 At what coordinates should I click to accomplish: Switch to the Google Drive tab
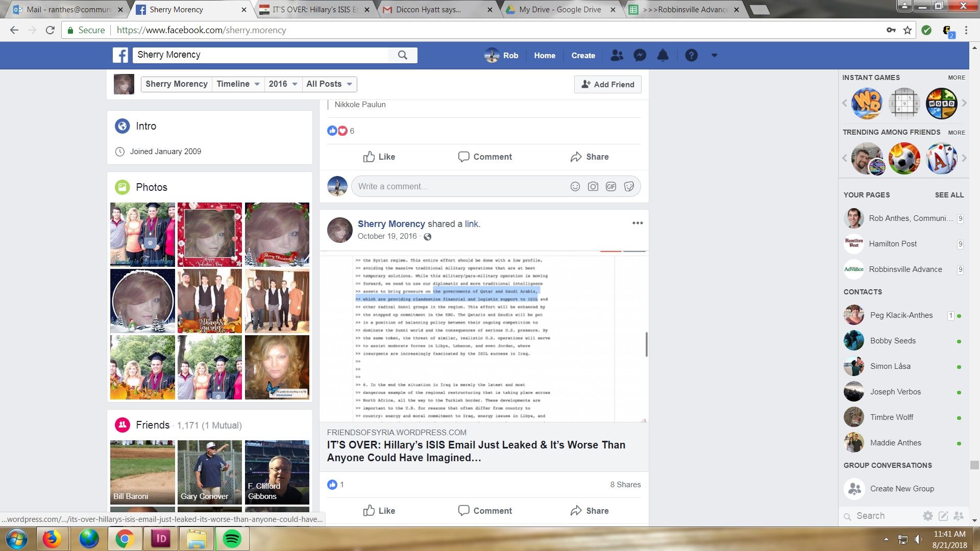click(559, 9)
